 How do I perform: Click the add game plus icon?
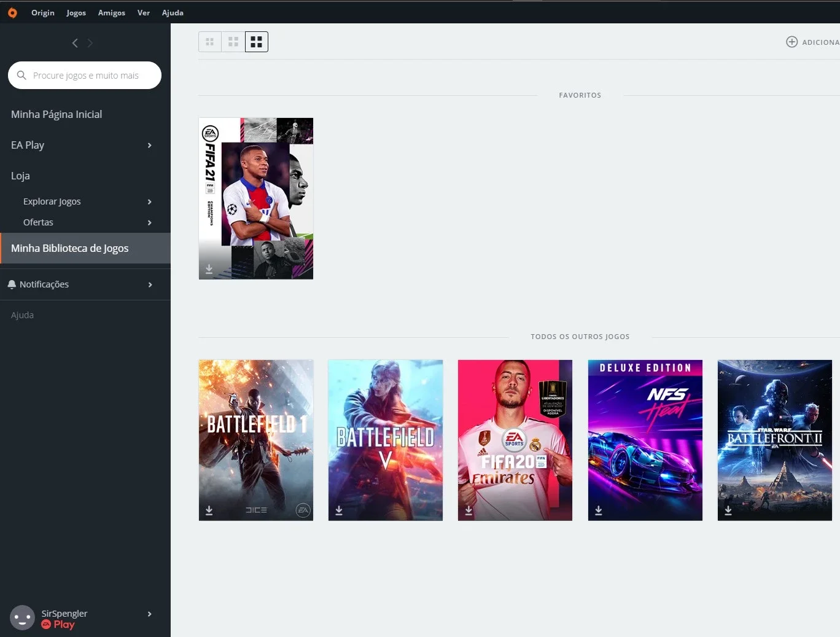tap(792, 42)
